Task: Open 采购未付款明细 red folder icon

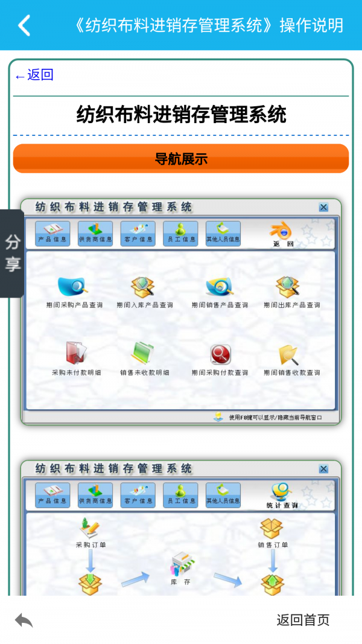Action: [x=77, y=359]
